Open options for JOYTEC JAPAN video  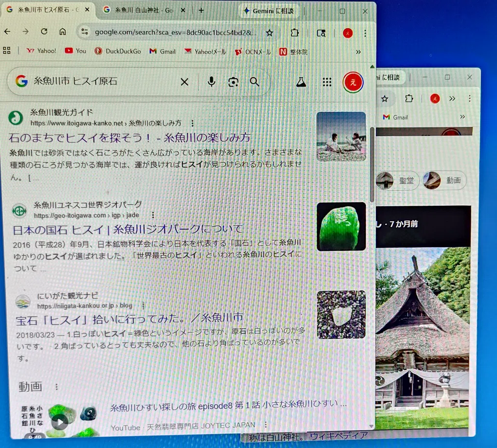pos(266,425)
